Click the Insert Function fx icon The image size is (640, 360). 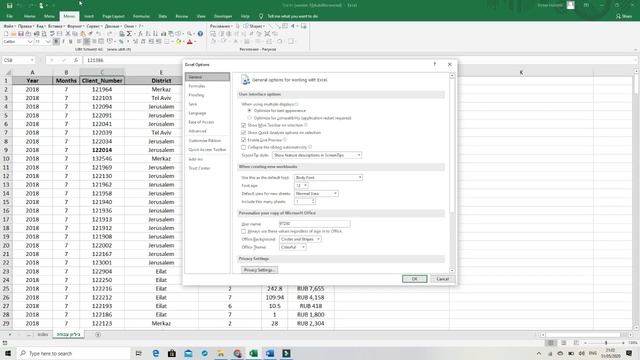click(76, 60)
